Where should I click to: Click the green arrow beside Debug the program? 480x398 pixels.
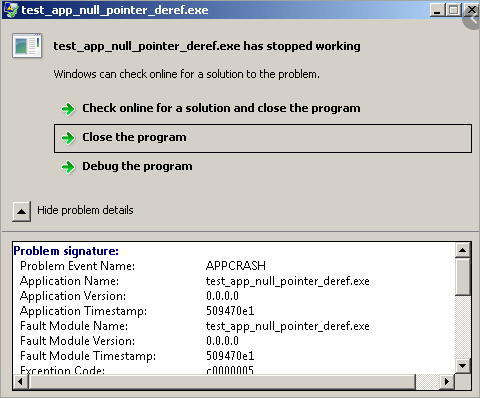click(68, 167)
